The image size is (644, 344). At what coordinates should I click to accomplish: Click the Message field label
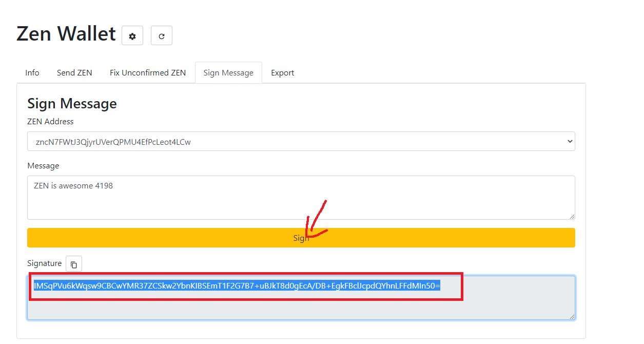pyautogui.click(x=43, y=166)
